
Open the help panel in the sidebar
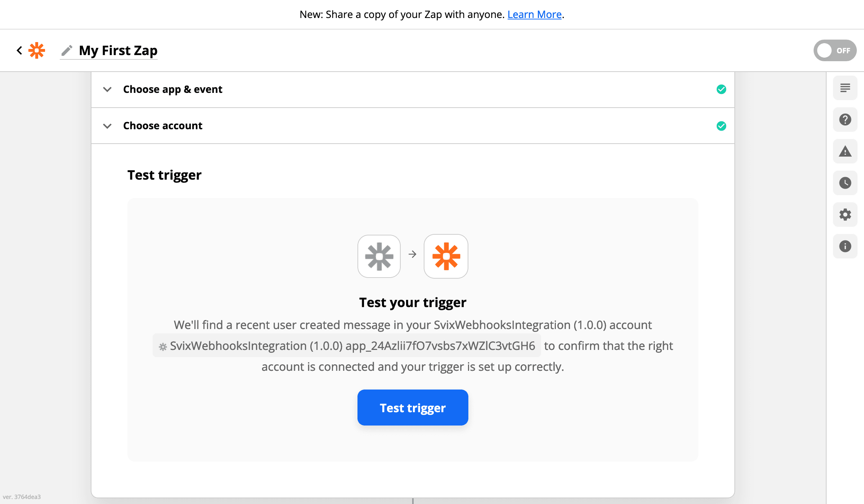pyautogui.click(x=845, y=120)
